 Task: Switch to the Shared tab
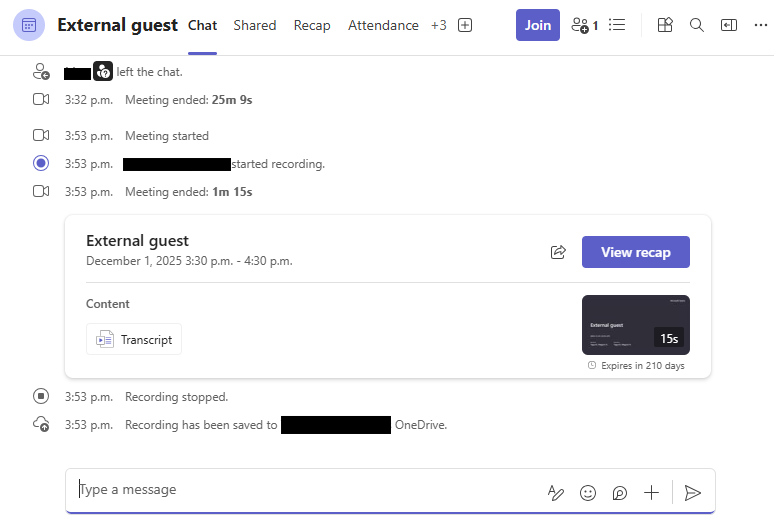tap(254, 25)
